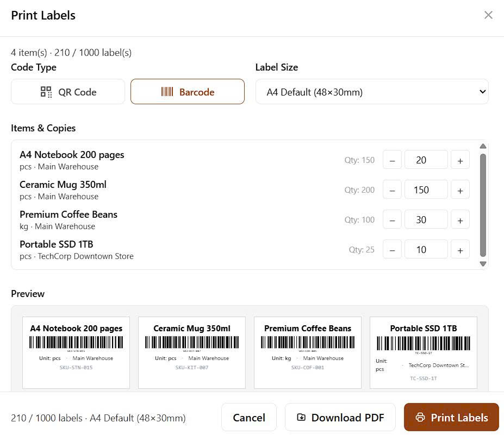Screen dimensions: 504x435
Task: Close the Print Labels dialog
Action: pyautogui.click(x=488, y=15)
